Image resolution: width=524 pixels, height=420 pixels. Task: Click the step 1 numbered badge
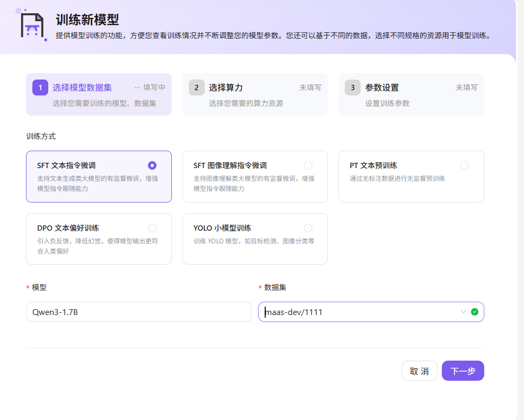pyautogui.click(x=41, y=87)
